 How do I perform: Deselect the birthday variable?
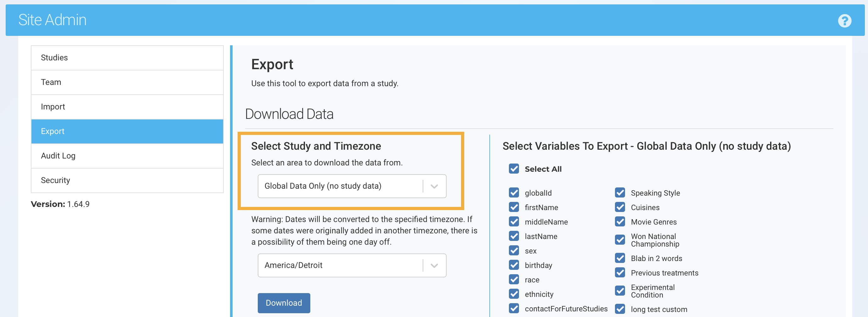click(x=514, y=265)
